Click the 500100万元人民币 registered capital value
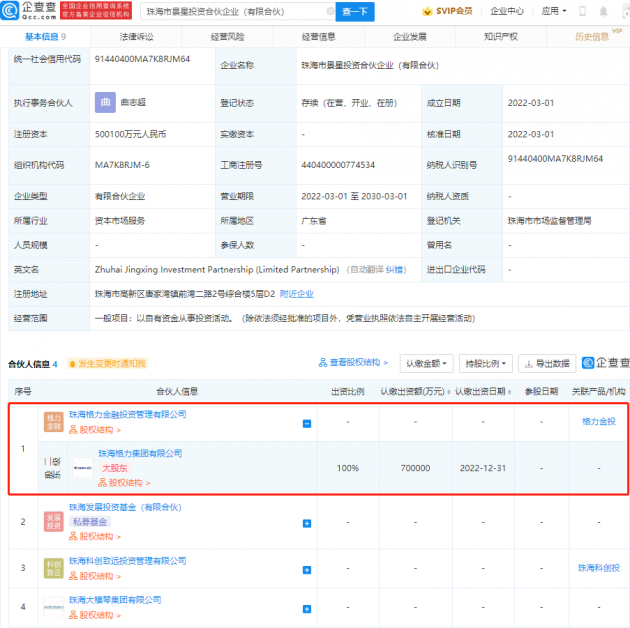Viewport: 630px width, 628px height. pos(130,134)
